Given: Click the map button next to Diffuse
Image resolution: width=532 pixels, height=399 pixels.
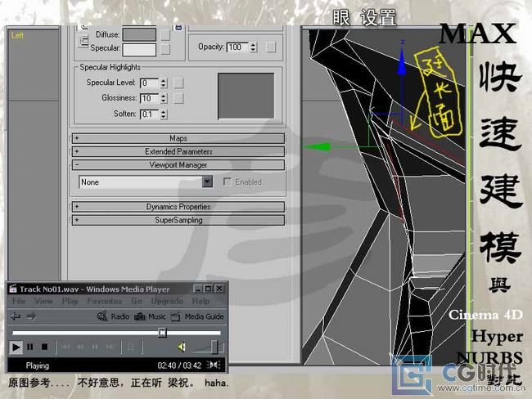Looking at the screenshot, I should [x=165, y=34].
